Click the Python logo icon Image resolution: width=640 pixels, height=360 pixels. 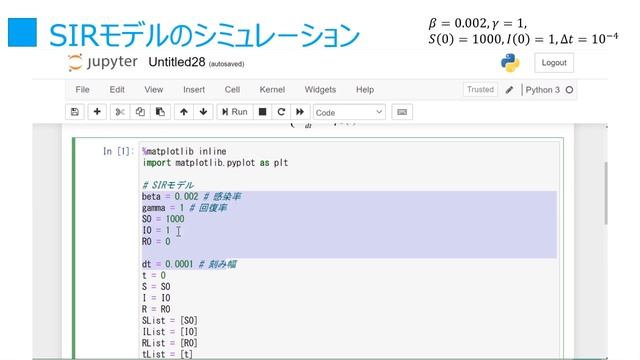[x=510, y=63]
